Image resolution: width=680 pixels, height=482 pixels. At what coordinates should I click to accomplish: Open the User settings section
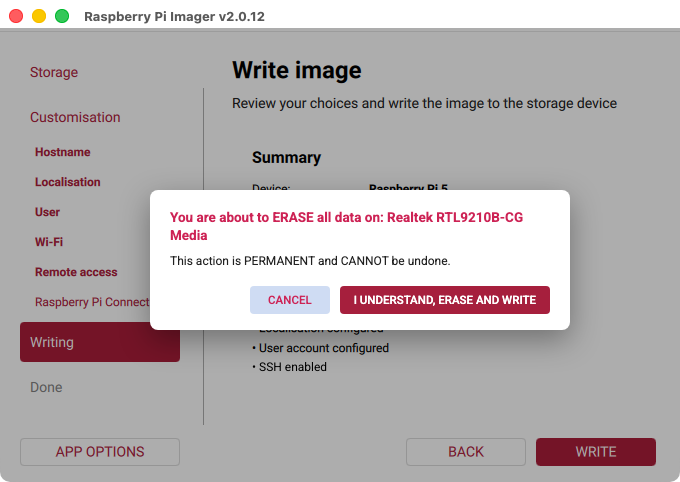pyautogui.click(x=47, y=212)
